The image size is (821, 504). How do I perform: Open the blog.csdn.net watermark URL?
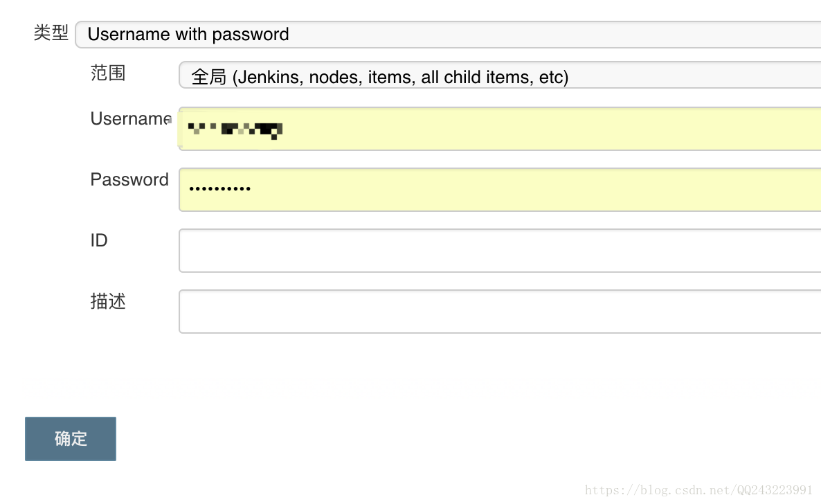pos(698,490)
